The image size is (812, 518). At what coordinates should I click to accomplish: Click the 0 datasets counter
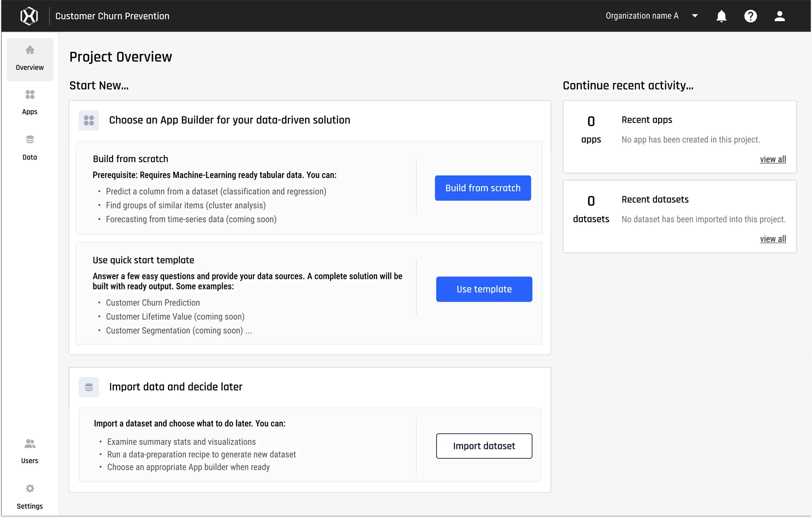pos(591,209)
